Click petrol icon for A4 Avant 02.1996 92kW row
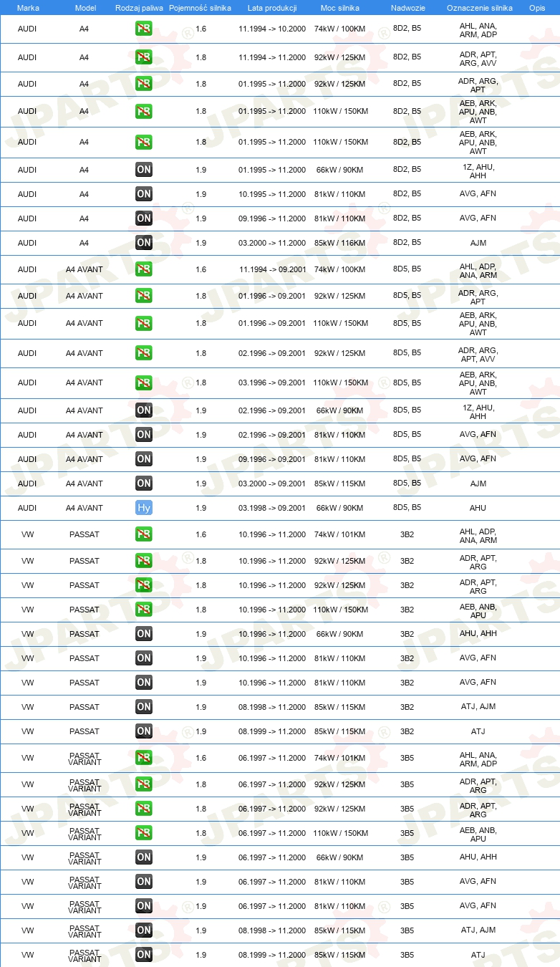Screen dimensions: 560x967 tap(144, 353)
